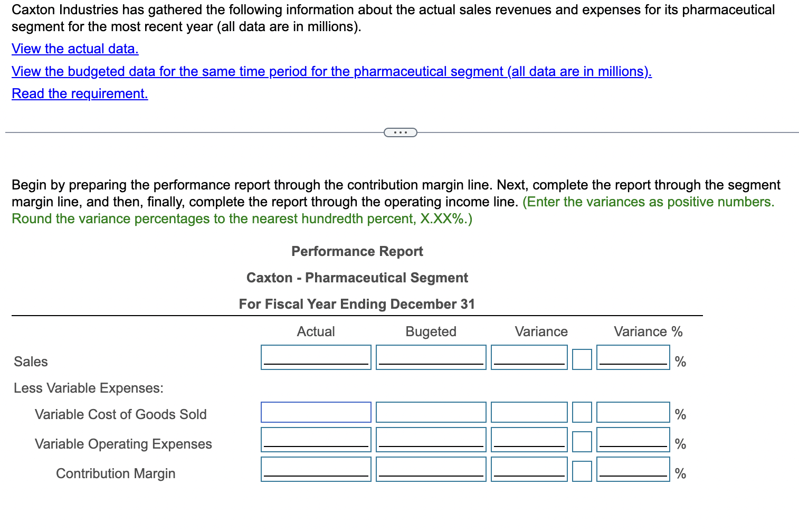The image size is (799, 532).
Task: Click Contribution Margin Actual field
Action: coord(316,469)
